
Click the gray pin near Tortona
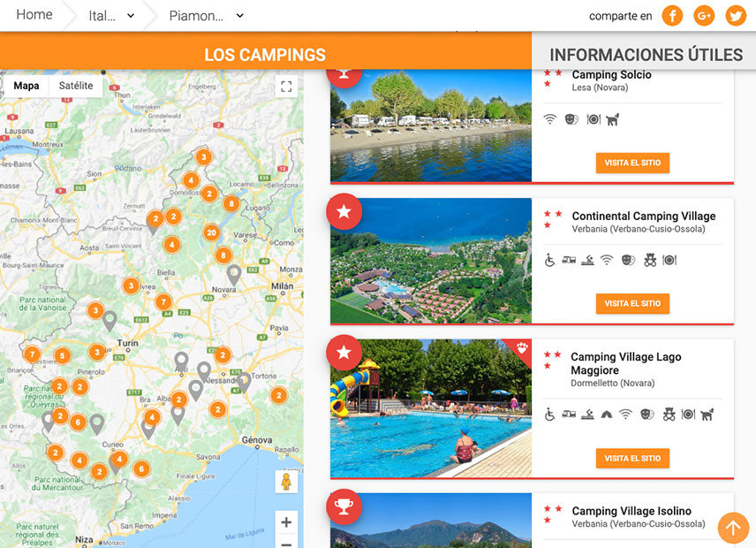(x=244, y=382)
